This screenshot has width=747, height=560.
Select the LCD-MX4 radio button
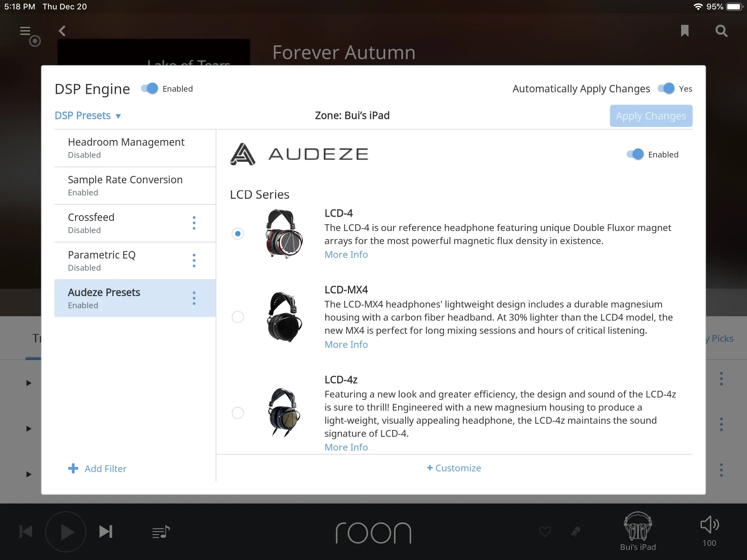point(238,317)
